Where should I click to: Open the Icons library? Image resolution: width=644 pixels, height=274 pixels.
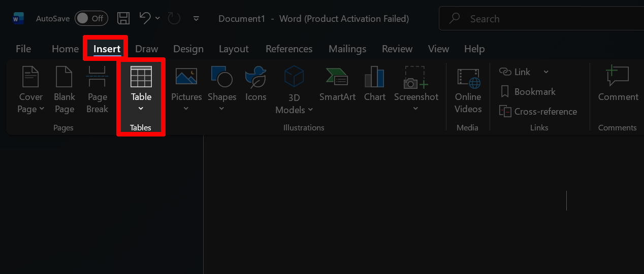(255, 84)
